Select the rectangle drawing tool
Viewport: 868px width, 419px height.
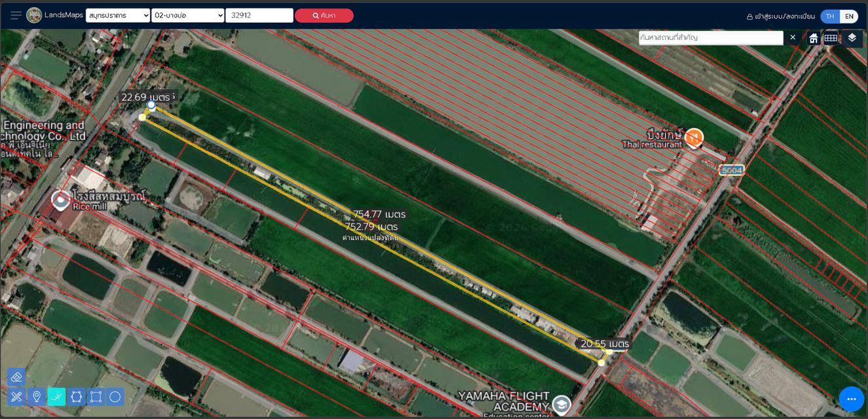point(96,397)
